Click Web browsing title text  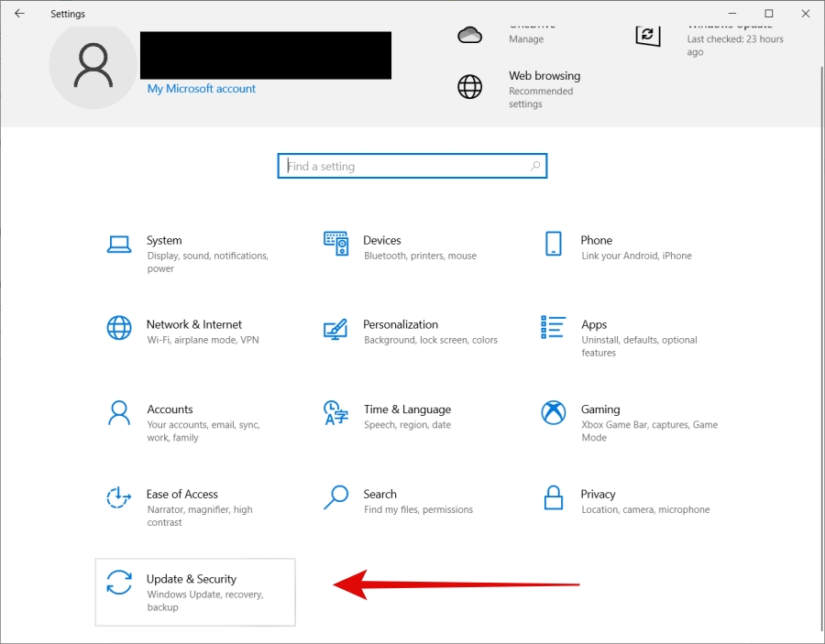click(x=544, y=76)
